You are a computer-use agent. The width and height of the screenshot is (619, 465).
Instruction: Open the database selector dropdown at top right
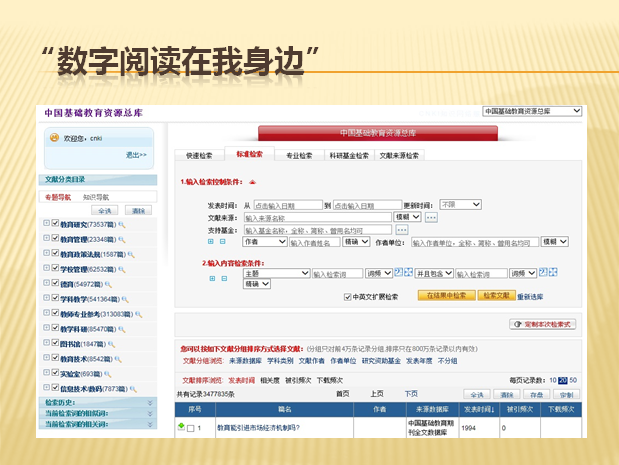tap(531, 111)
